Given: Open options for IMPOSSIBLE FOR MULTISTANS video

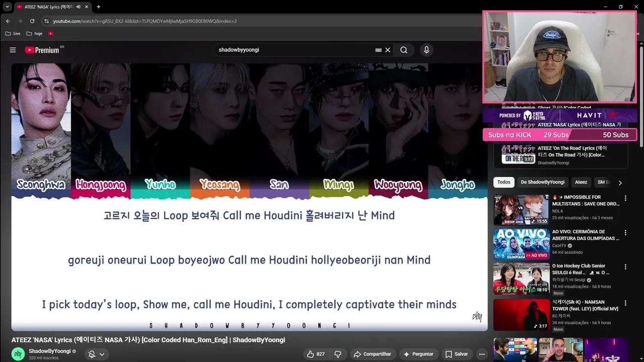Looking at the screenshot, I should point(625,198).
